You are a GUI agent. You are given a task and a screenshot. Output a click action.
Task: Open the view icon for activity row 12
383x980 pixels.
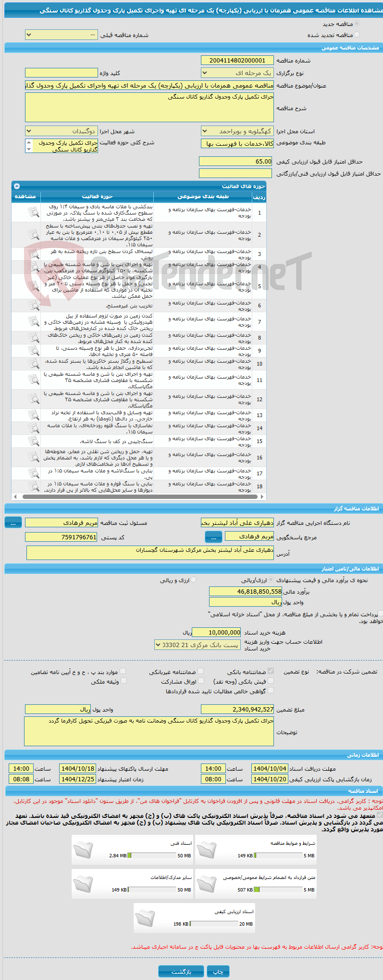pos(33,399)
